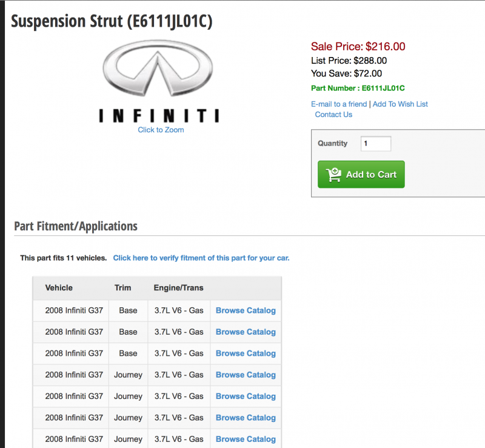Open E-mail to a friend link
Screen dimensions: 485x448
(x=339, y=104)
